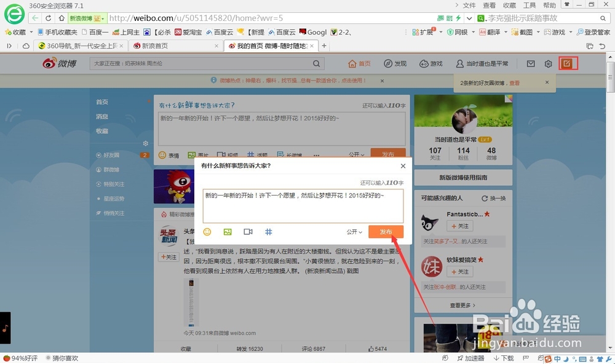This screenshot has height=364, width=615.
Task: Go to 首页 in Weibo top nav
Action: [x=359, y=63]
